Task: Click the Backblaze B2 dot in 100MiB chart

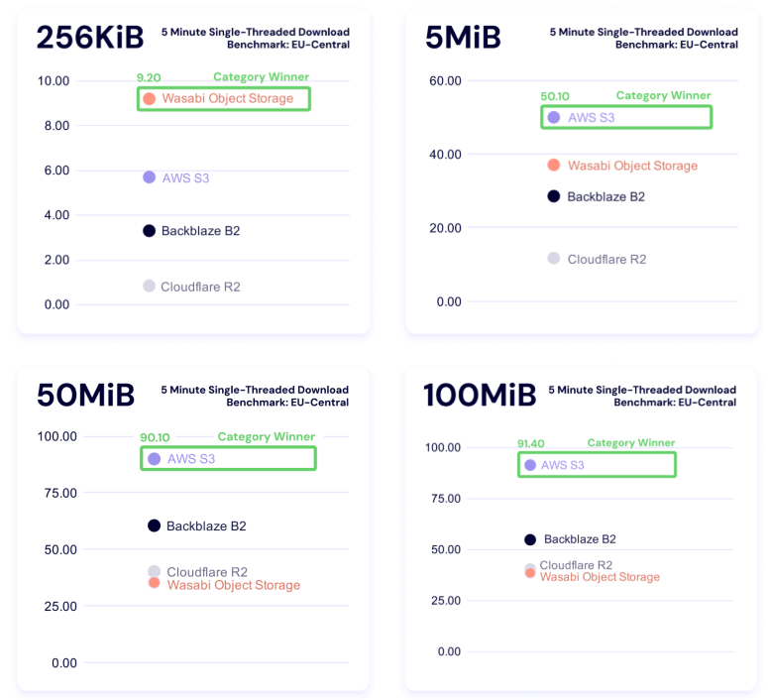Action: (x=530, y=539)
